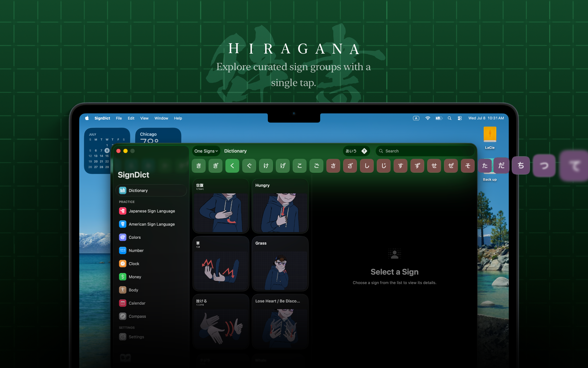Open the Clock practice section
The image size is (588, 368).
151,264
